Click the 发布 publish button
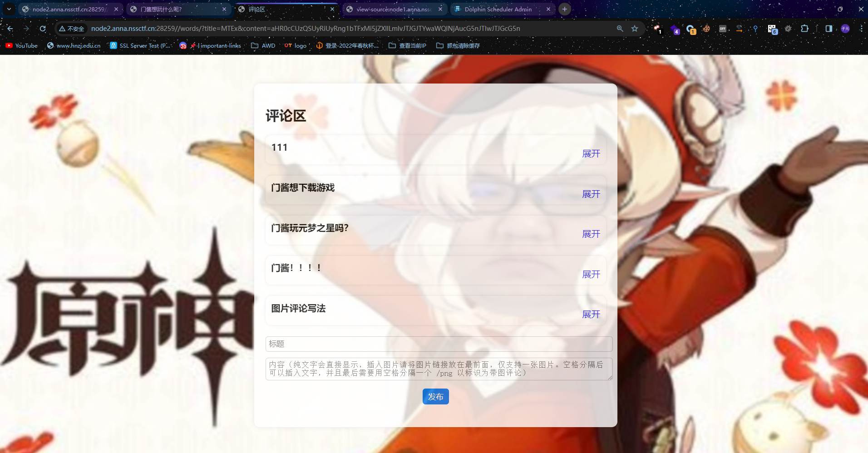The width and height of the screenshot is (868, 453). coord(436,397)
